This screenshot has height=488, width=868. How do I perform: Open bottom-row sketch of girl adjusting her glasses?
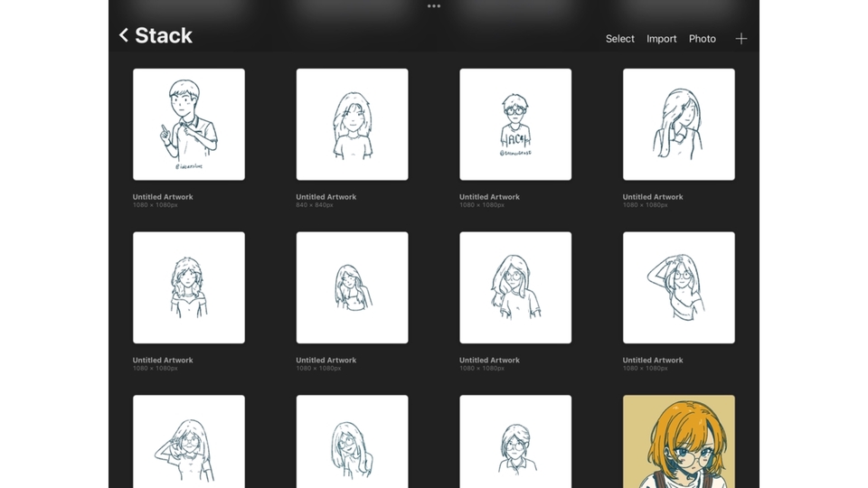coord(189,442)
